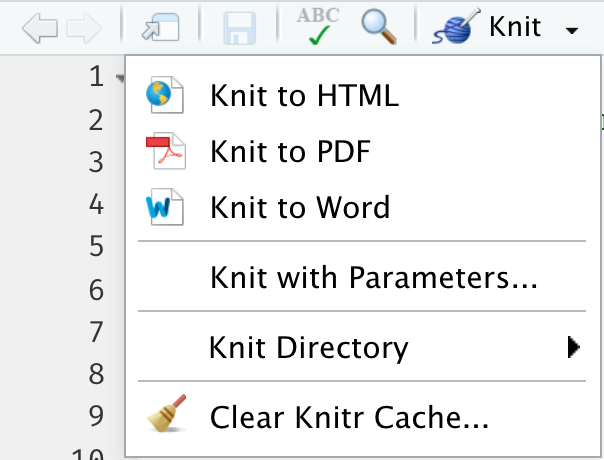Viewport: 604px width, 460px height.
Task: Click the globe icon beside Knit to HTML
Action: click(x=162, y=96)
